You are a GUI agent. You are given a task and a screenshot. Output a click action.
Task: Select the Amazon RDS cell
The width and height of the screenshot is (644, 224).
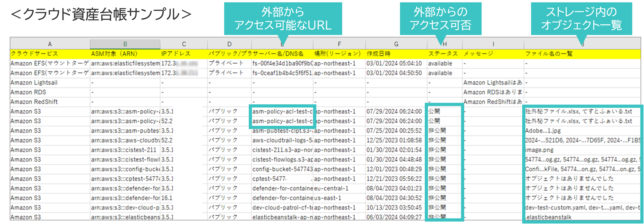tap(50, 93)
